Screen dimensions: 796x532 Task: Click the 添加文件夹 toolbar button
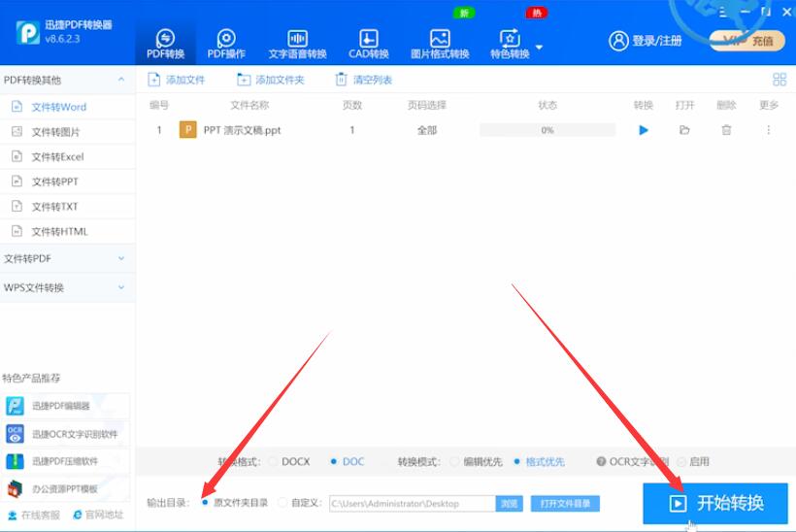pyautogui.click(x=271, y=80)
